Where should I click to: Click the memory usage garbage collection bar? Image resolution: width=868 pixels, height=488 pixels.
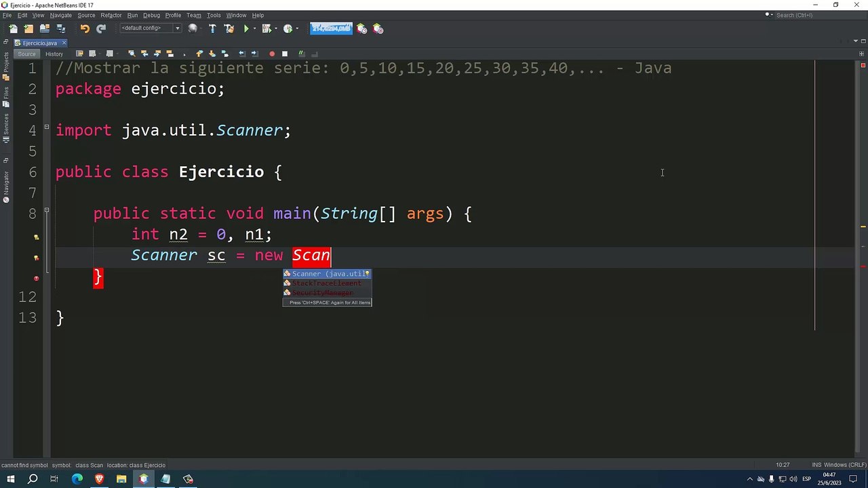pyautogui.click(x=331, y=28)
